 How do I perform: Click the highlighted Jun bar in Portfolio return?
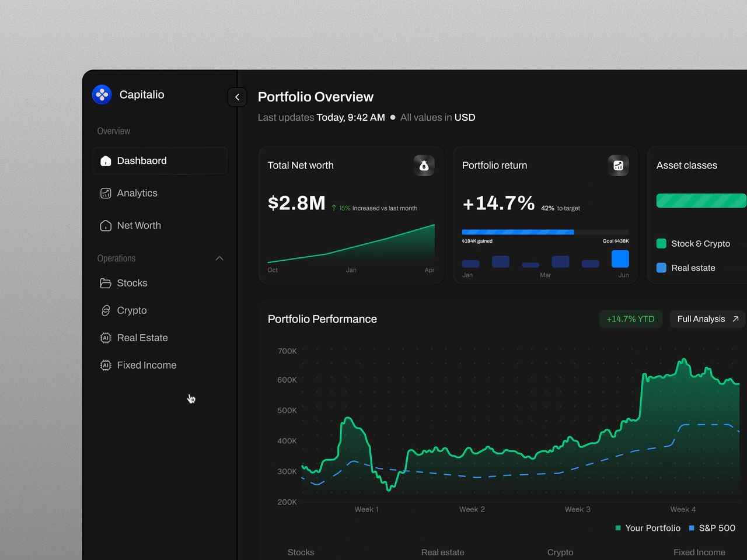click(620, 259)
